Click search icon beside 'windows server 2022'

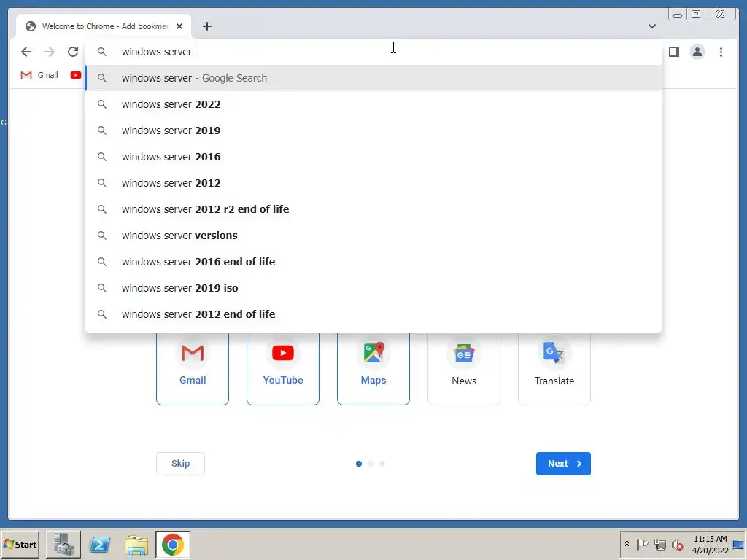(x=102, y=104)
